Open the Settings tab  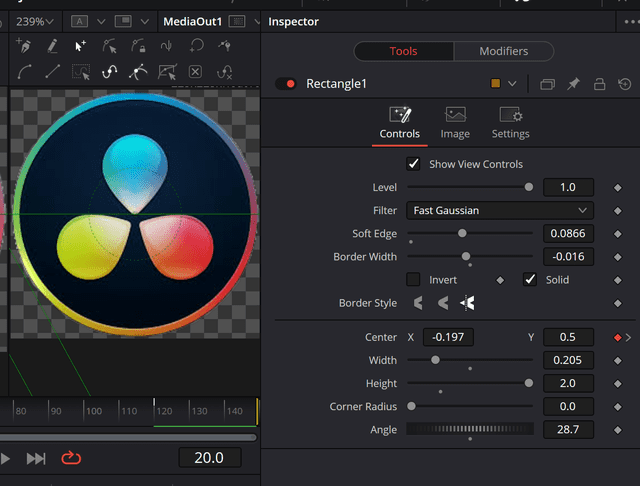510,123
